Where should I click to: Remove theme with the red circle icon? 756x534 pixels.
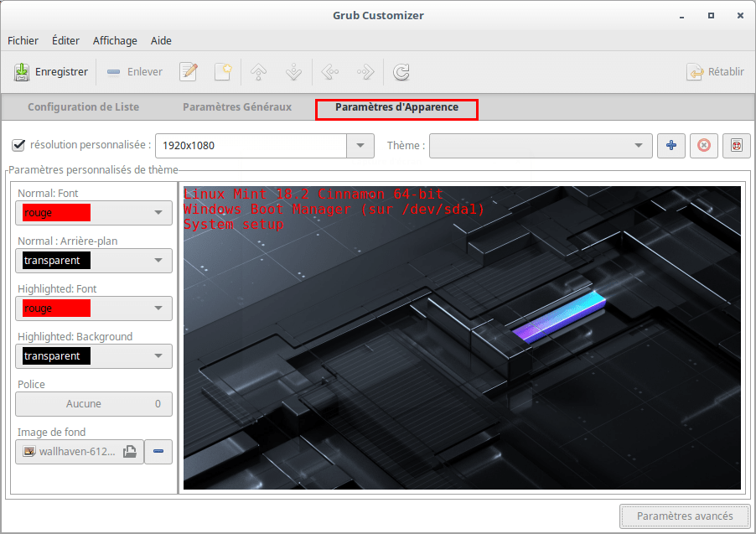pos(703,146)
